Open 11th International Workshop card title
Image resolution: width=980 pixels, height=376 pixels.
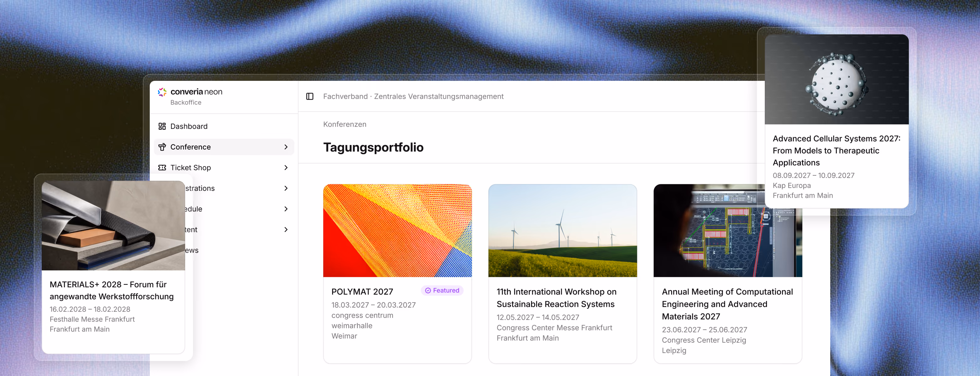(x=556, y=298)
